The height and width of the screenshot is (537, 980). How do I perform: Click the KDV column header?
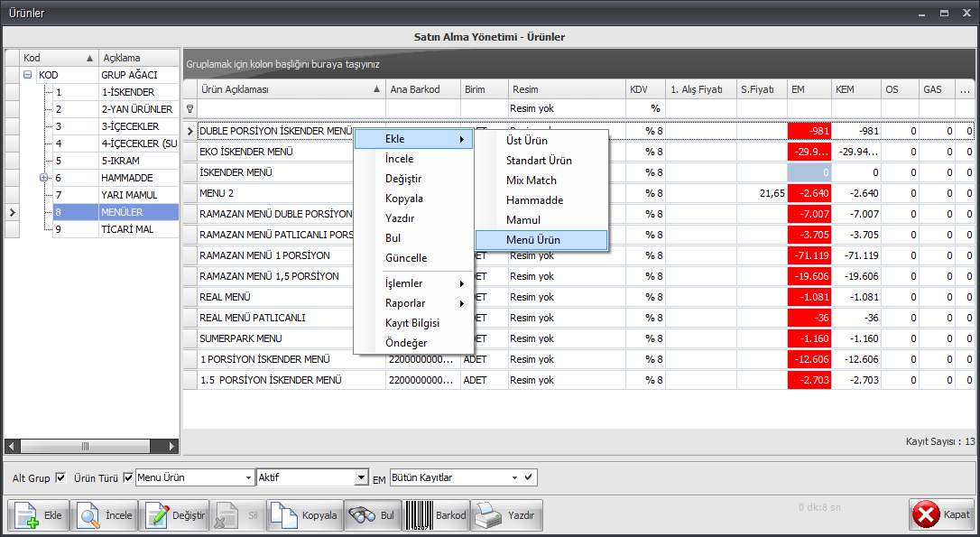click(x=645, y=89)
